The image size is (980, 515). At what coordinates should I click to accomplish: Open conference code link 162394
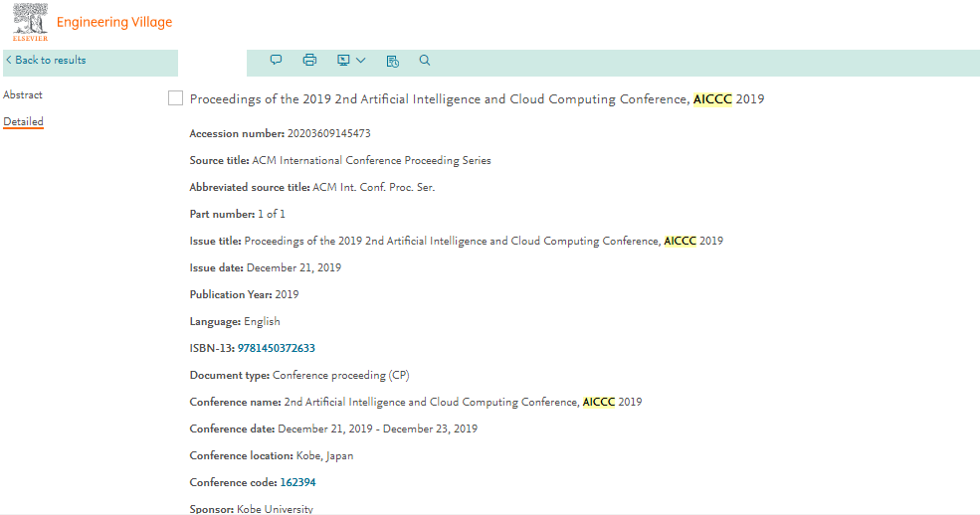(x=297, y=482)
